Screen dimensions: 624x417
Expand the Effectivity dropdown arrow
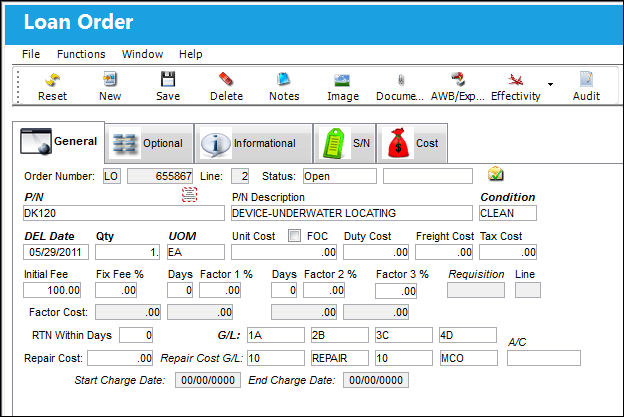(550, 84)
